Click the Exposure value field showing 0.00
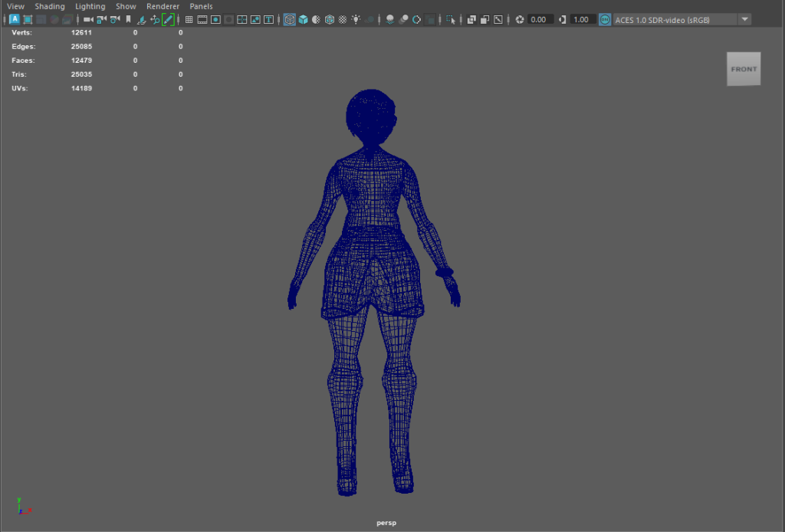This screenshot has width=785, height=532. 540,19
